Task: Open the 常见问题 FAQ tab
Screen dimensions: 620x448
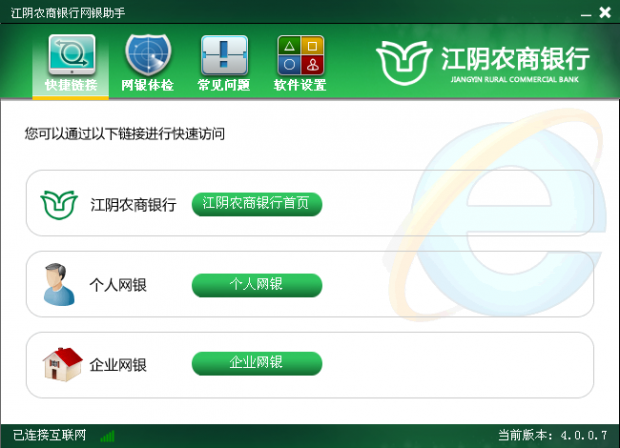Action: (224, 63)
